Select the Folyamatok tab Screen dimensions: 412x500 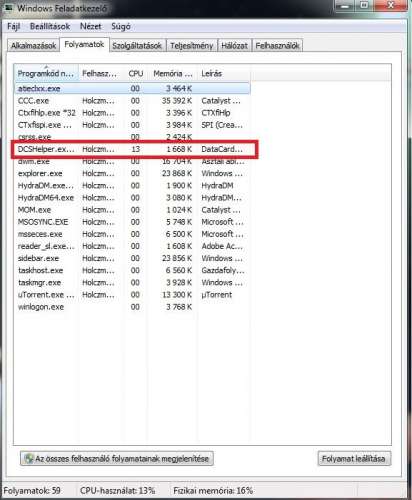coord(84,44)
